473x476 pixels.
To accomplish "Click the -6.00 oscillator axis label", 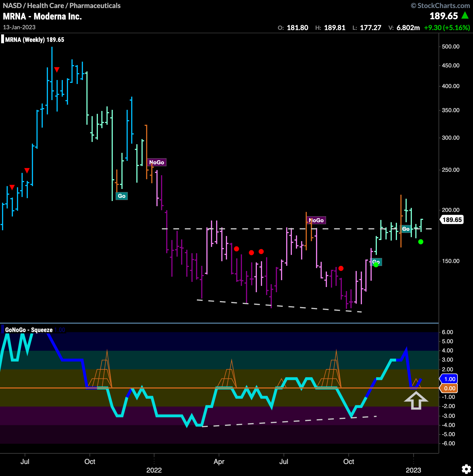I will 448,443.
